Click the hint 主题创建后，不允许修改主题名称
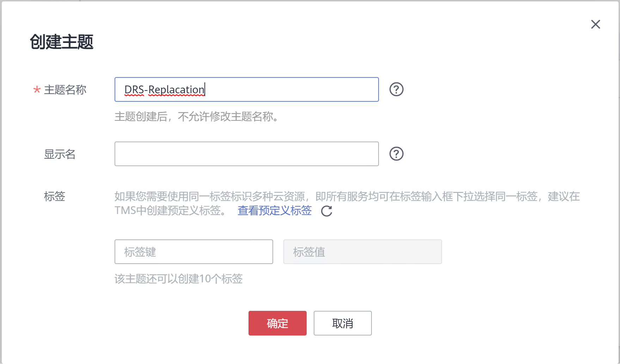Image resolution: width=620 pixels, height=364 pixels. [197, 117]
